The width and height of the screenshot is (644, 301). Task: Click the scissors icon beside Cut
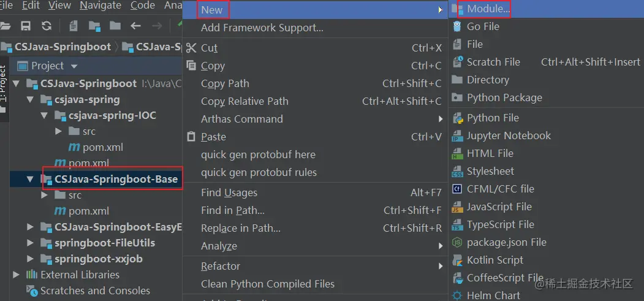coord(191,48)
